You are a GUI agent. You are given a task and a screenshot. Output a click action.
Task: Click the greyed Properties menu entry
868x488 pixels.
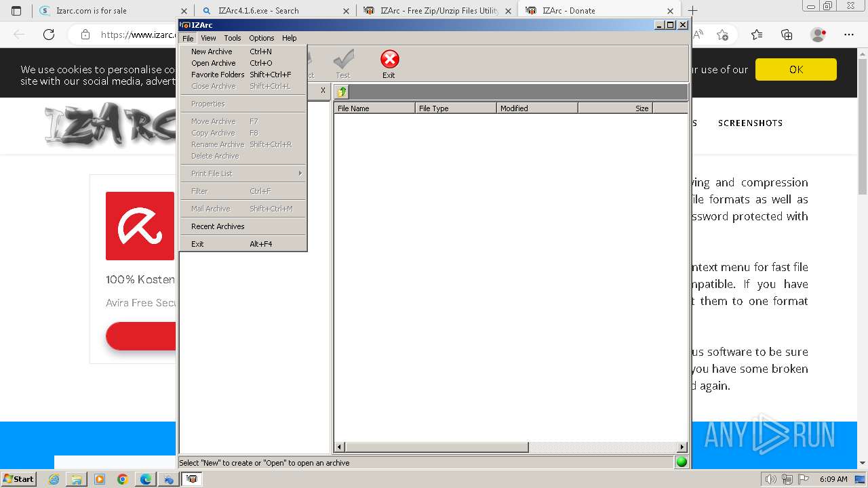(243, 104)
